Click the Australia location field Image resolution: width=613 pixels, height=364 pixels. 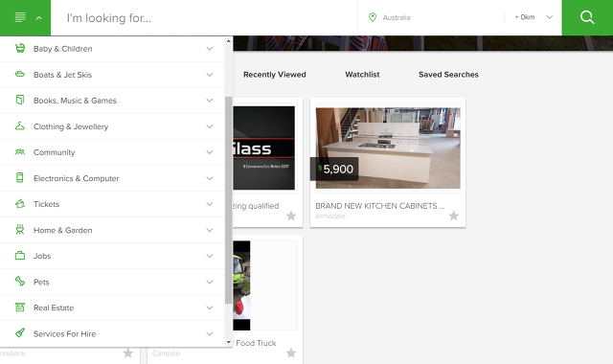430,17
